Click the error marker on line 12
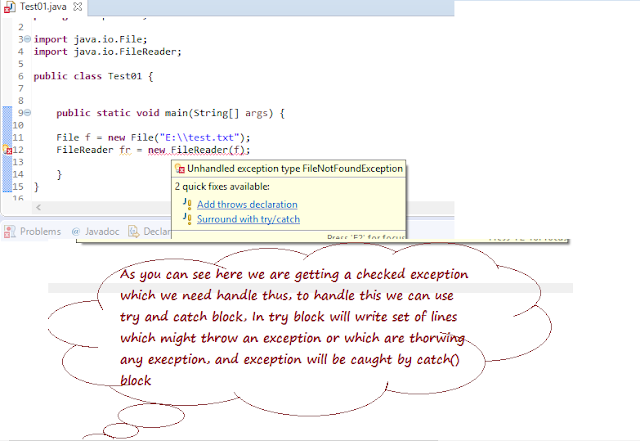This screenshot has width=640, height=441. [7, 150]
